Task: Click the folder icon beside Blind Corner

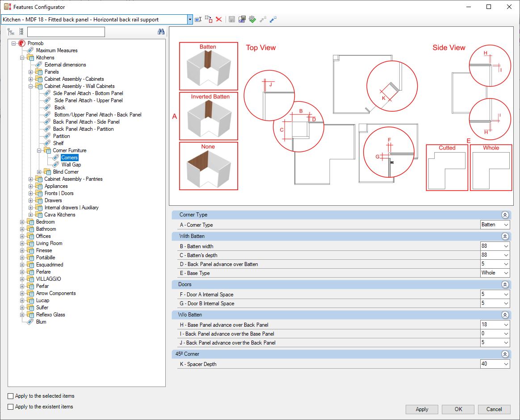Action: coord(47,172)
